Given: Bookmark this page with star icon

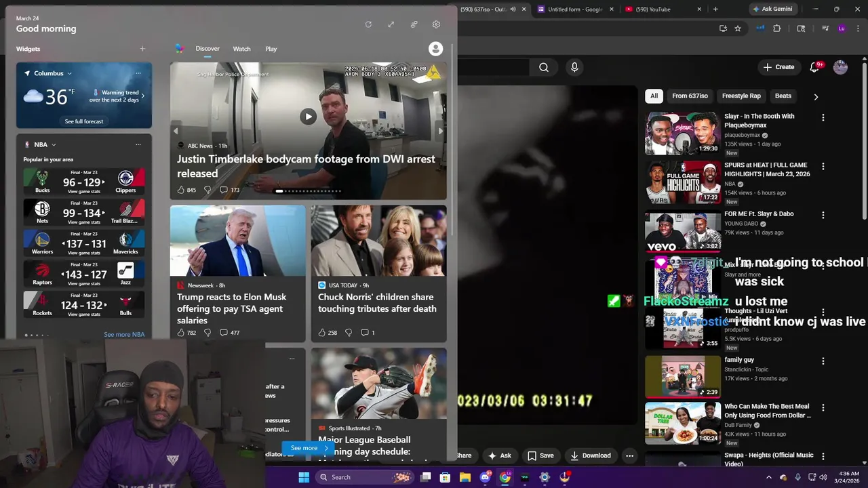Looking at the screenshot, I should pos(738,28).
